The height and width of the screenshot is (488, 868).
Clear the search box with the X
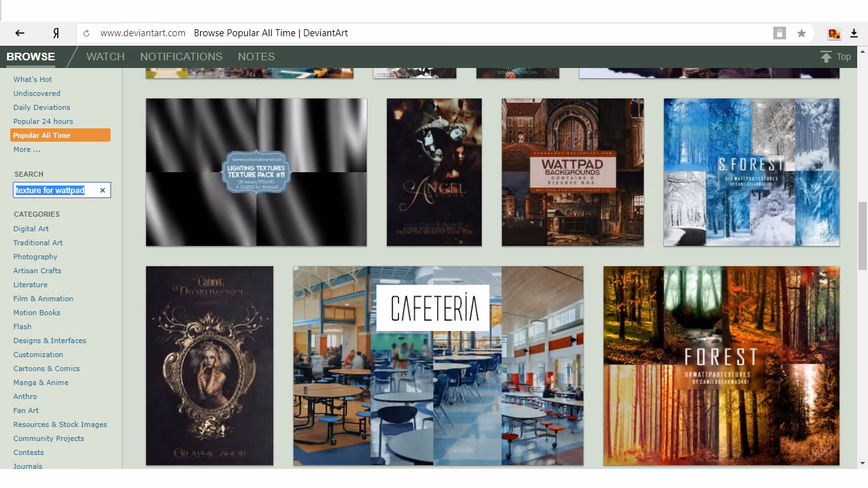[x=102, y=191]
